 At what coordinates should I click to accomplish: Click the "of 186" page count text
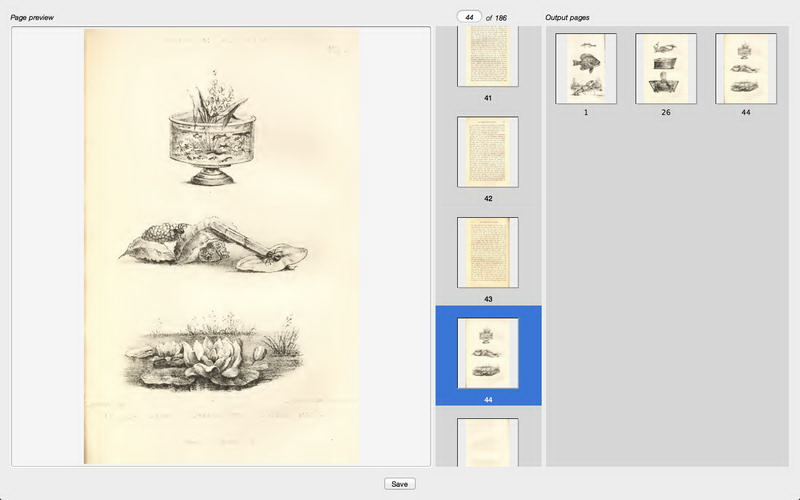click(x=496, y=18)
